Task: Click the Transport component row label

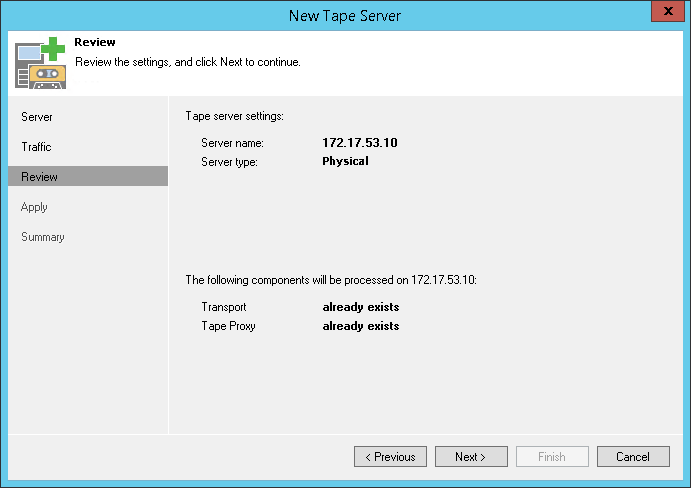Action: click(224, 307)
